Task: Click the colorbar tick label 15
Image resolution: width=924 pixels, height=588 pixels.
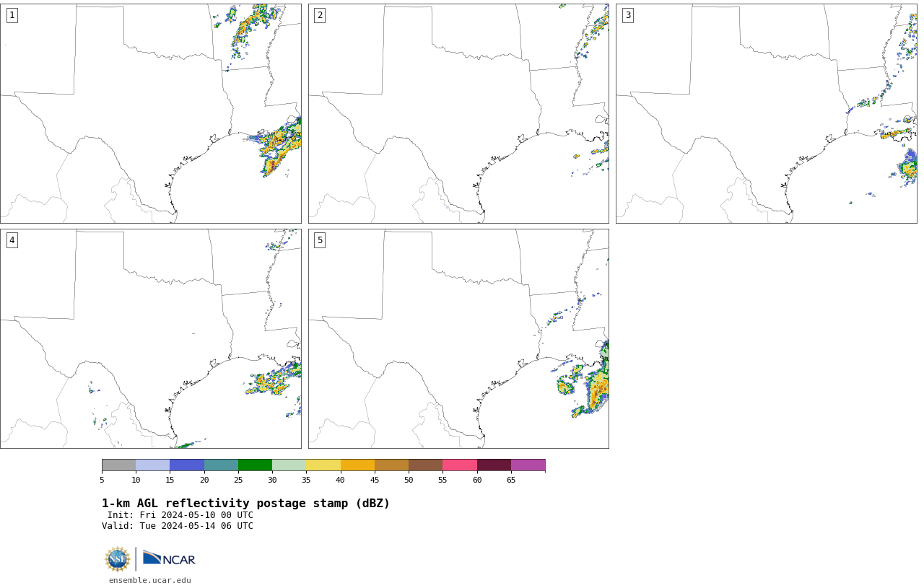Action: 170,481
